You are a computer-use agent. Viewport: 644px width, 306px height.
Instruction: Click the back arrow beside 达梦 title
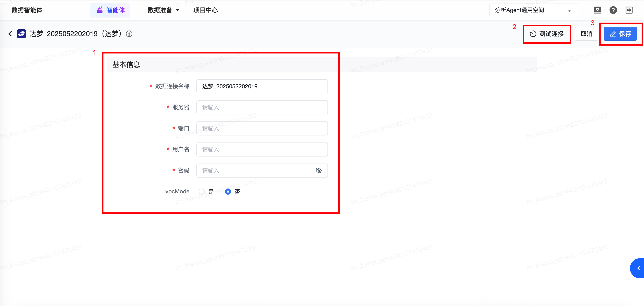click(10, 34)
